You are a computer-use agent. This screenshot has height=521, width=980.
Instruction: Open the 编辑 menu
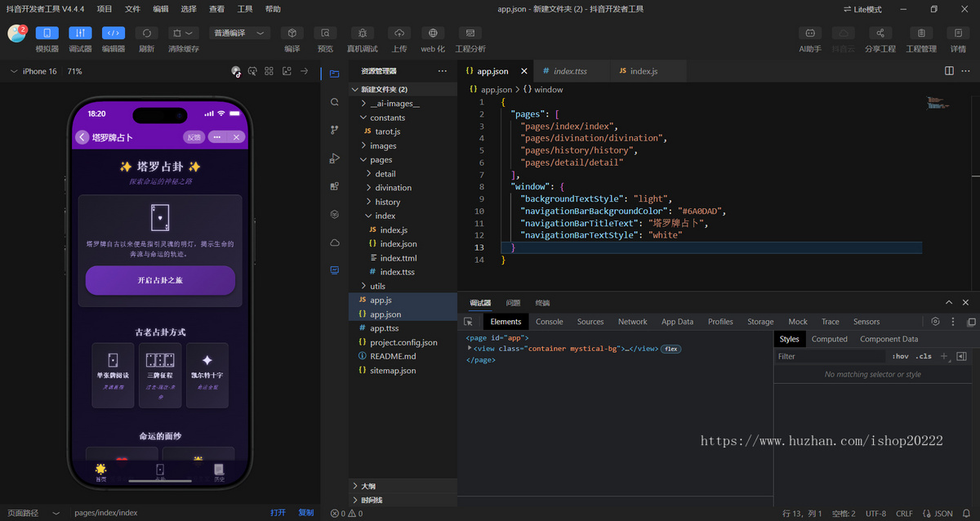161,9
